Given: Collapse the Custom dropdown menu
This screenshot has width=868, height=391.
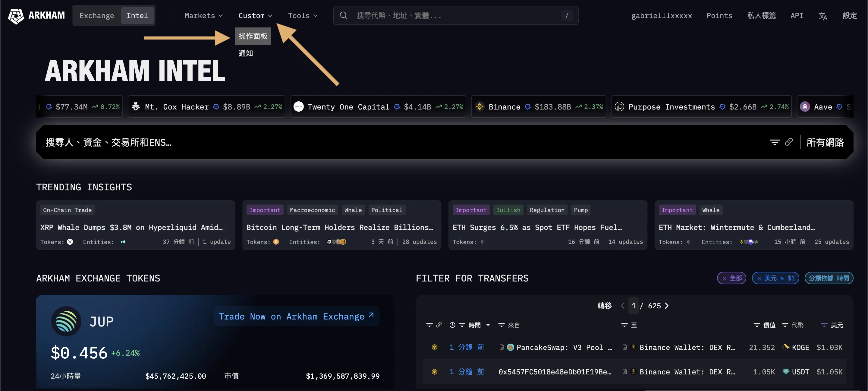Looking at the screenshot, I should (255, 15).
